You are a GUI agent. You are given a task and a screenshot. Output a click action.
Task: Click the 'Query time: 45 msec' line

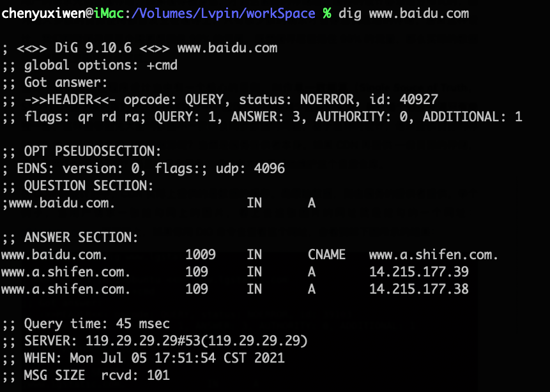97,324
